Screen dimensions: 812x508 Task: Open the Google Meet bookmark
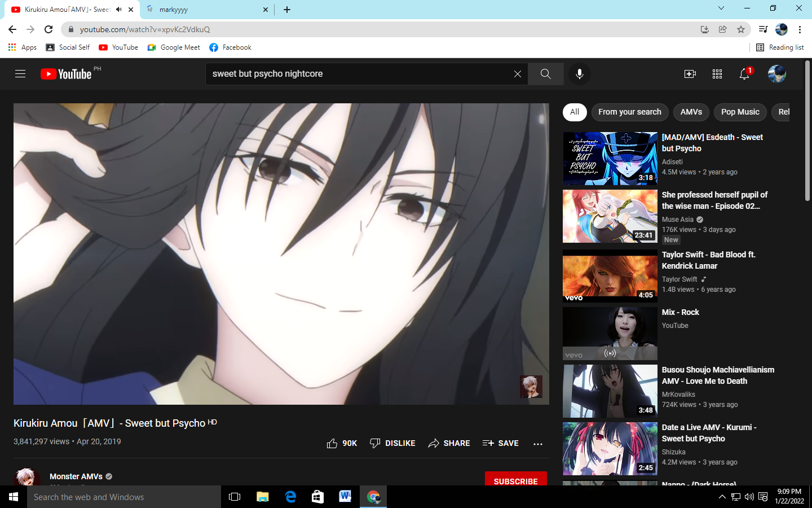coord(174,47)
